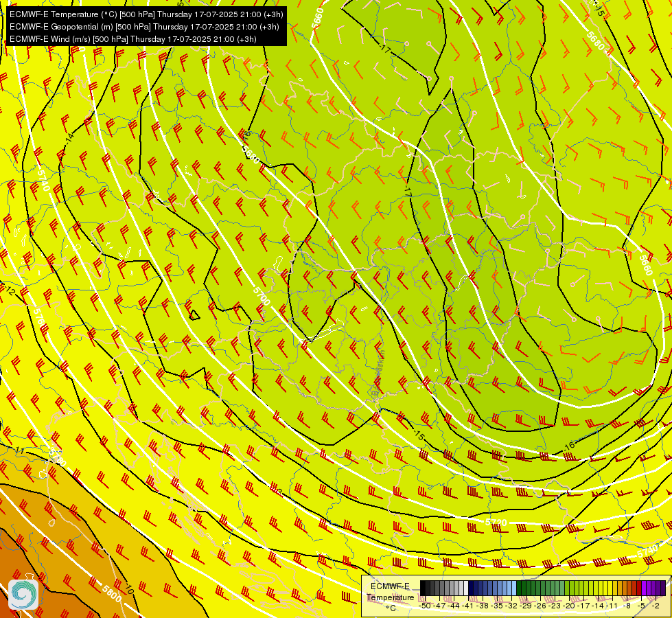
Task: Click the 5720 geopotential contour label
Action: click(x=496, y=523)
